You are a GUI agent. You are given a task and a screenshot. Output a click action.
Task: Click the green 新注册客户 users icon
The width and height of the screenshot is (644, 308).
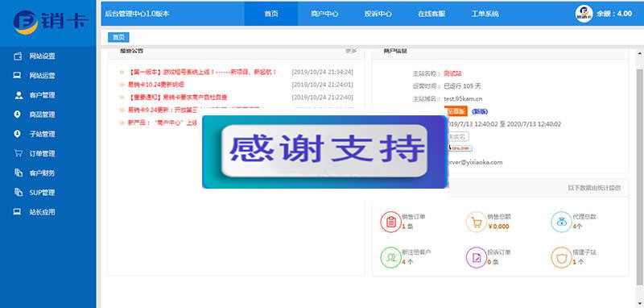click(x=390, y=257)
